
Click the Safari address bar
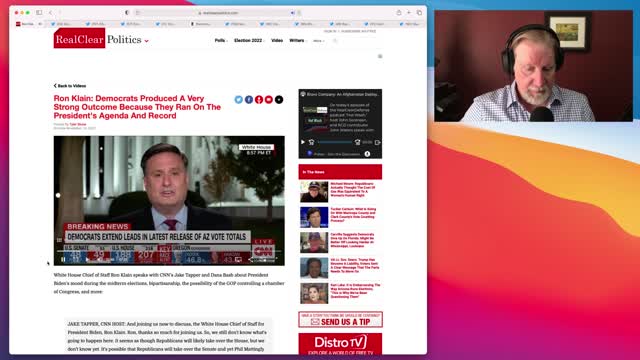pos(218,13)
